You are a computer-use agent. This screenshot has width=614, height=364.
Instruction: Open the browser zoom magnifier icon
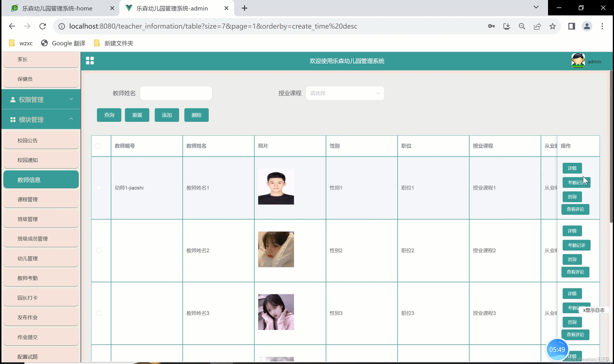522,26
